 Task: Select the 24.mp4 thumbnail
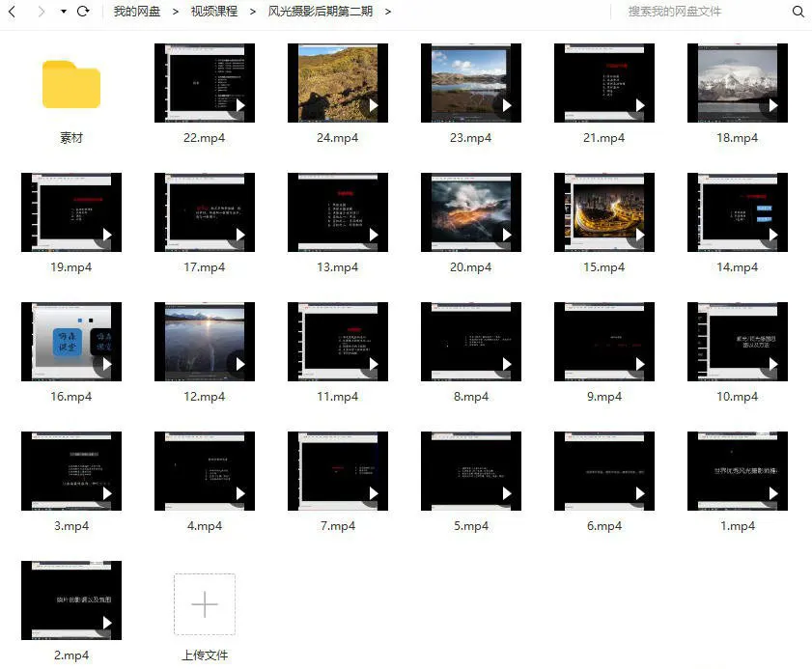[337, 83]
